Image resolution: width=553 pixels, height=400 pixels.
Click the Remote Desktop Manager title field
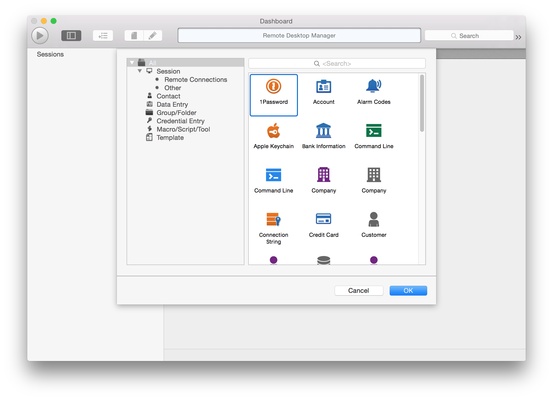click(299, 35)
